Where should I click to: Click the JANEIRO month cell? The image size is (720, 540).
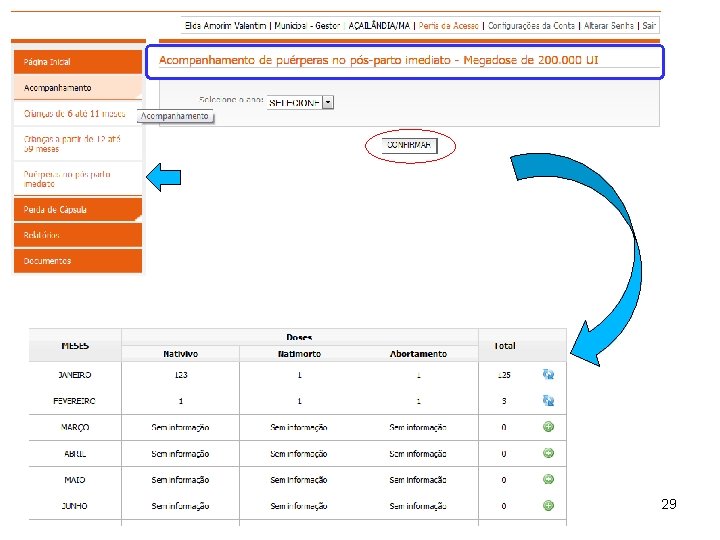click(x=75, y=375)
